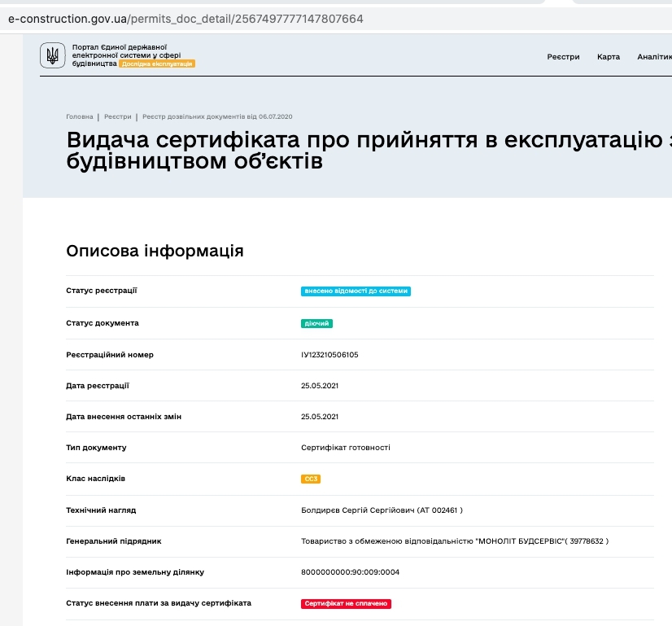The width and height of the screenshot is (672, 626).
Task: Click 'Болдирєв Сергій Сергійович (АТ 002461)' value
Action: coord(382,510)
